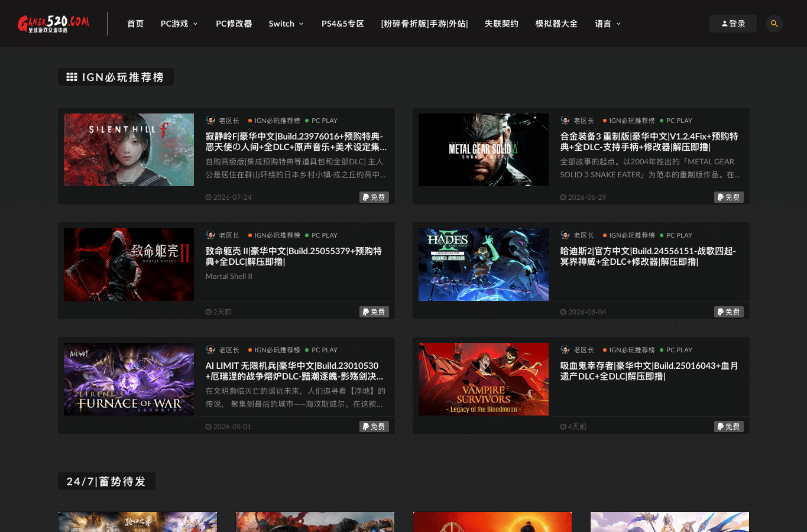Click 免费 badge on 哈迪斯2 card
The width and height of the screenshot is (807, 532).
(x=729, y=312)
